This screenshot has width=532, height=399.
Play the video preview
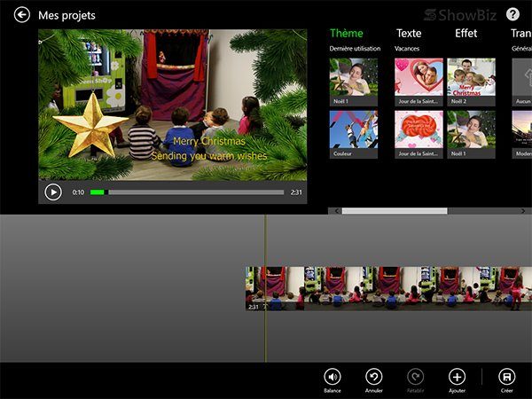tap(53, 192)
